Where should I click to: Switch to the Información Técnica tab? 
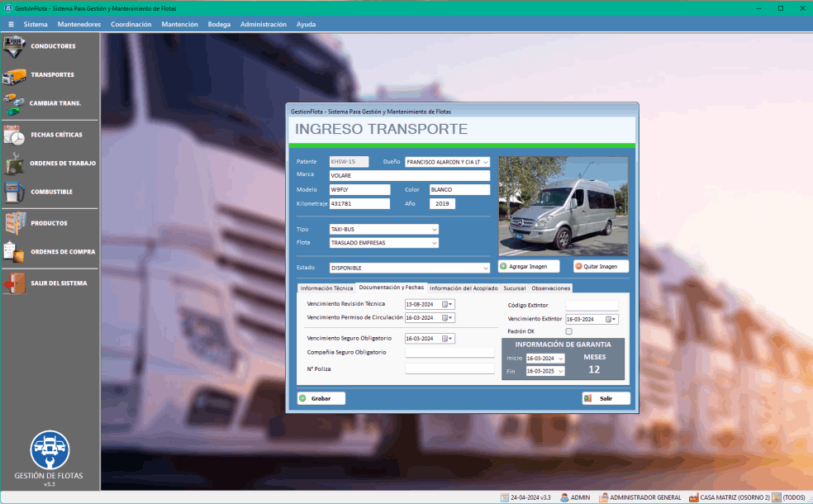click(326, 288)
